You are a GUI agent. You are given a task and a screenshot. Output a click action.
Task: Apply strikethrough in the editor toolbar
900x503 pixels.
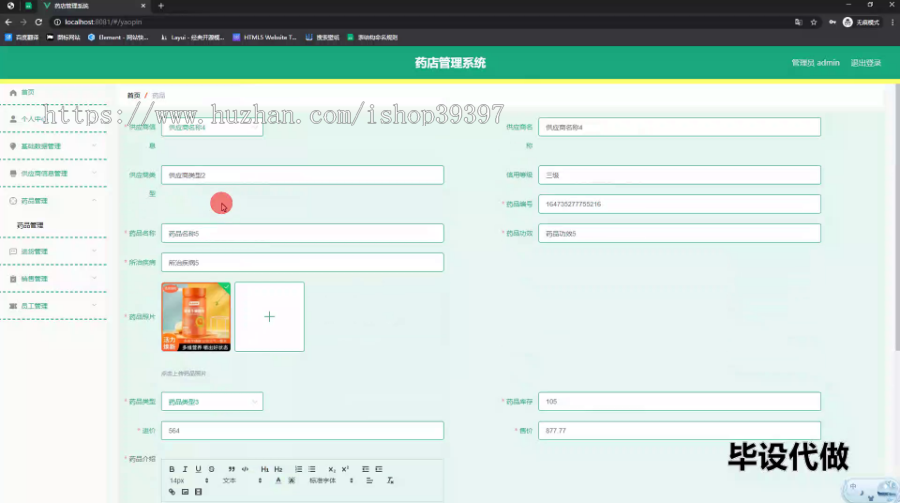tap(211, 469)
